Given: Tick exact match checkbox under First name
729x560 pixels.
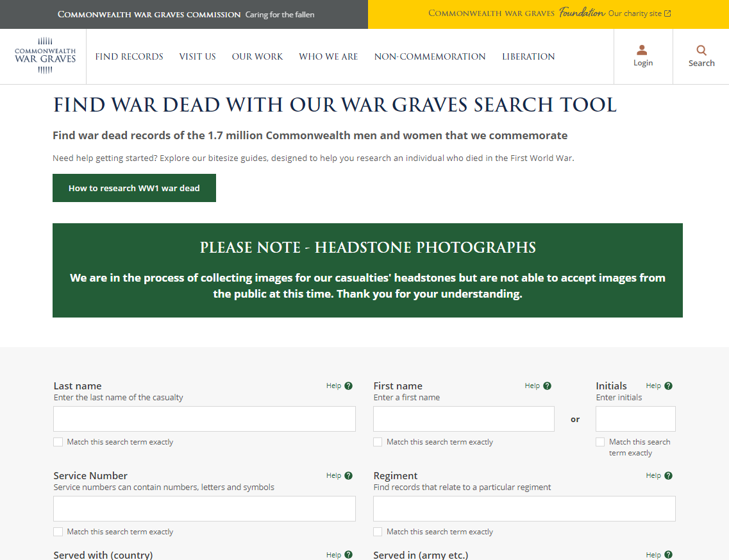Looking at the screenshot, I should click(x=378, y=442).
